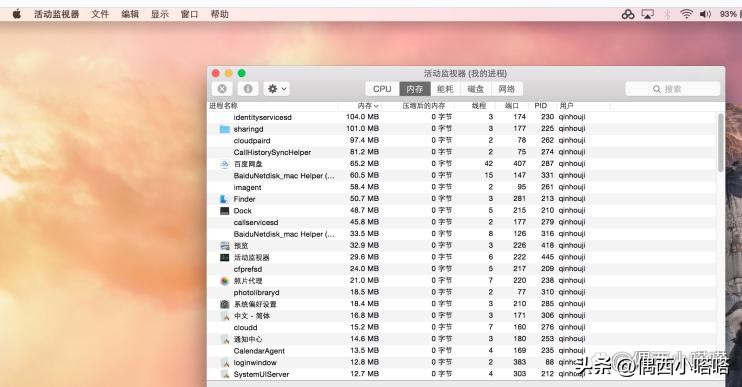
Task: Sort by PID column header
Action: (x=542, y=106)
